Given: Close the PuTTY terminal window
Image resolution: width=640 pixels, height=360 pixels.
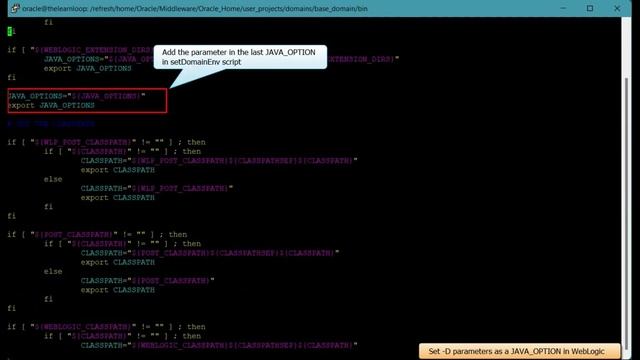Looking at the screenshot, I should click(617, 8).
